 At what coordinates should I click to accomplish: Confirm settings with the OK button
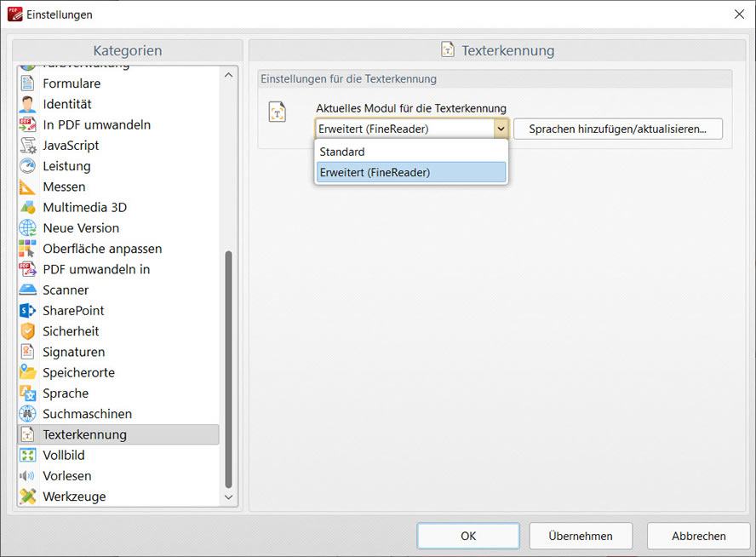point(468,536)
